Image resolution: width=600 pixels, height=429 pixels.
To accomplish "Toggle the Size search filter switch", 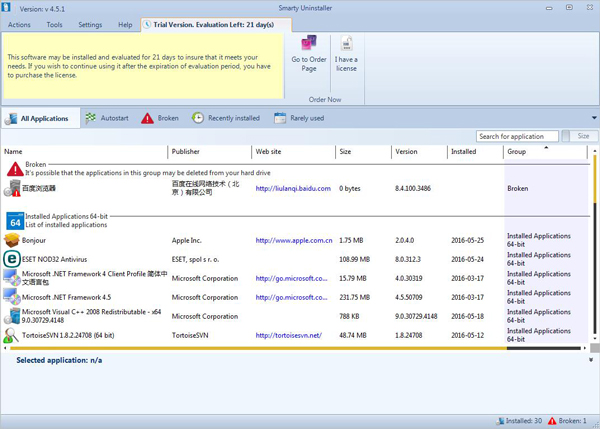I will tap(579, 136).
